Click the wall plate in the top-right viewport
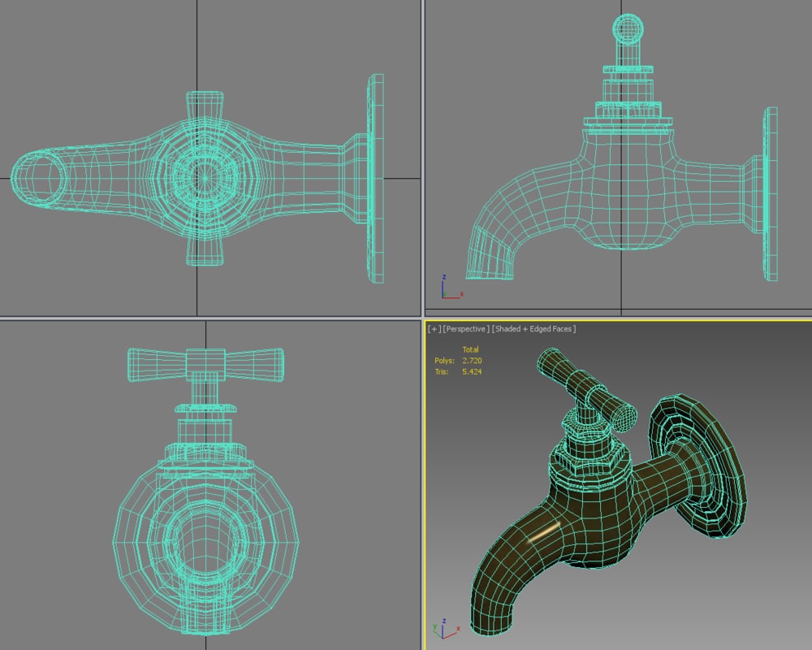The width and height of the screenshot is (812, 650). [771, 195]
